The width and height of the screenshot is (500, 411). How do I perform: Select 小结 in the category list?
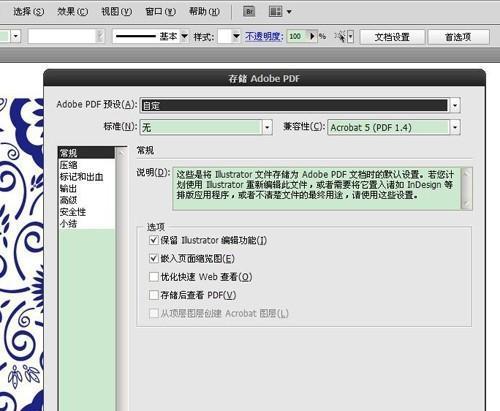pyautogui.click(x=86, y=223)
